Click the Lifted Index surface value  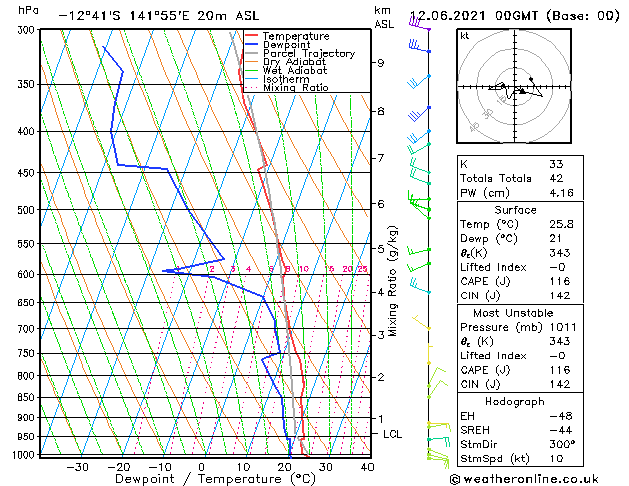tap(557, 267)
